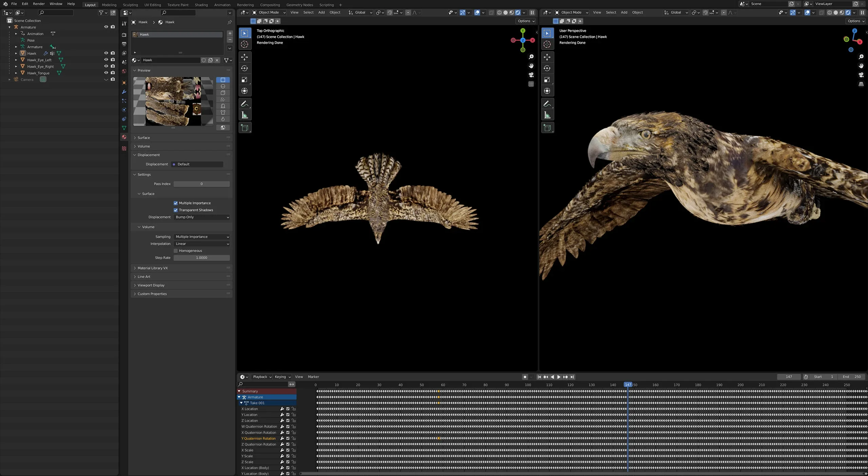Jump to the first frame in the timeline
Screen dimensions: 868x476
539,377
